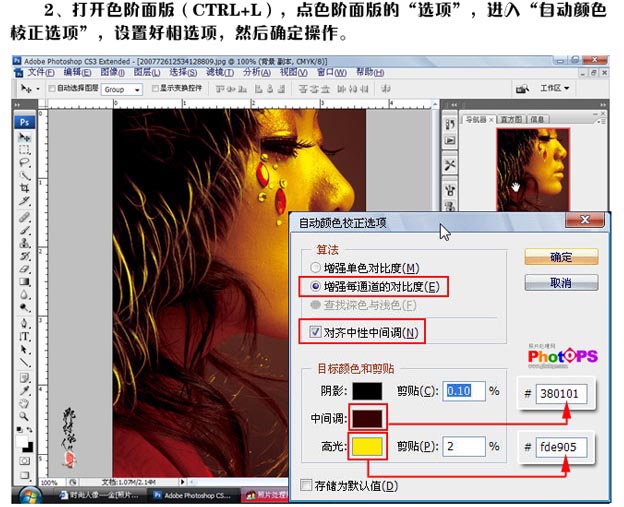Click the 阴影 black color swatch
624x507 pixels.
[x=367, y=391]
